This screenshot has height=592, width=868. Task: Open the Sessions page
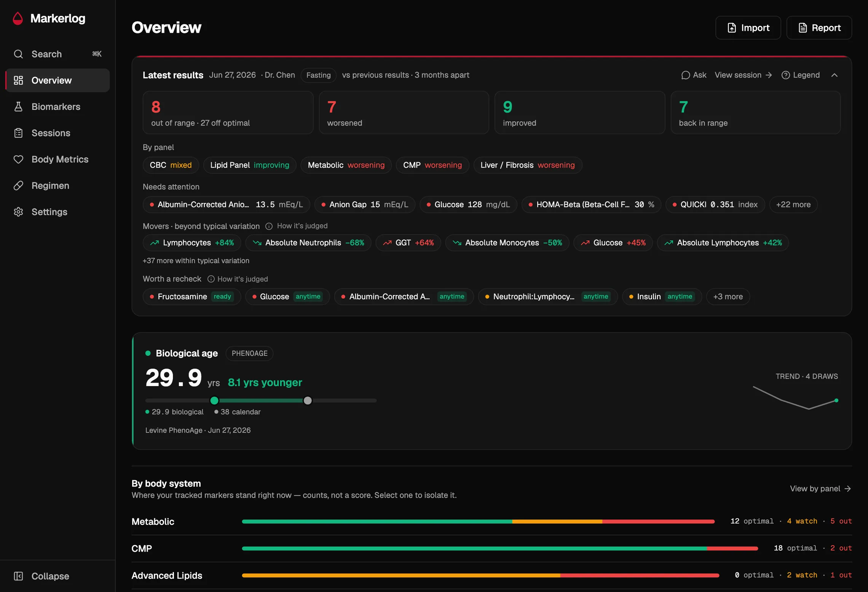(x=57, y=133)
